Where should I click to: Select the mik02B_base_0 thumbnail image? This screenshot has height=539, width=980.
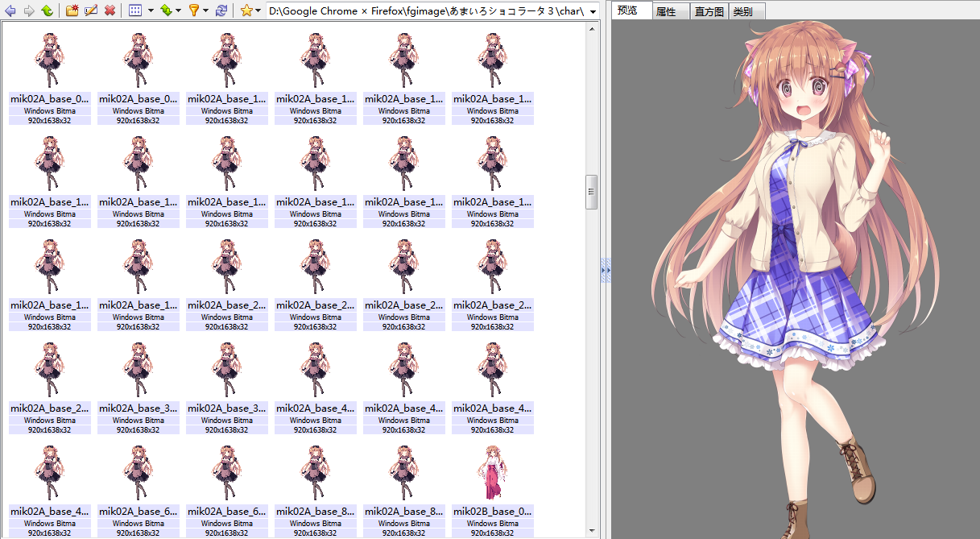click(493, 472)
